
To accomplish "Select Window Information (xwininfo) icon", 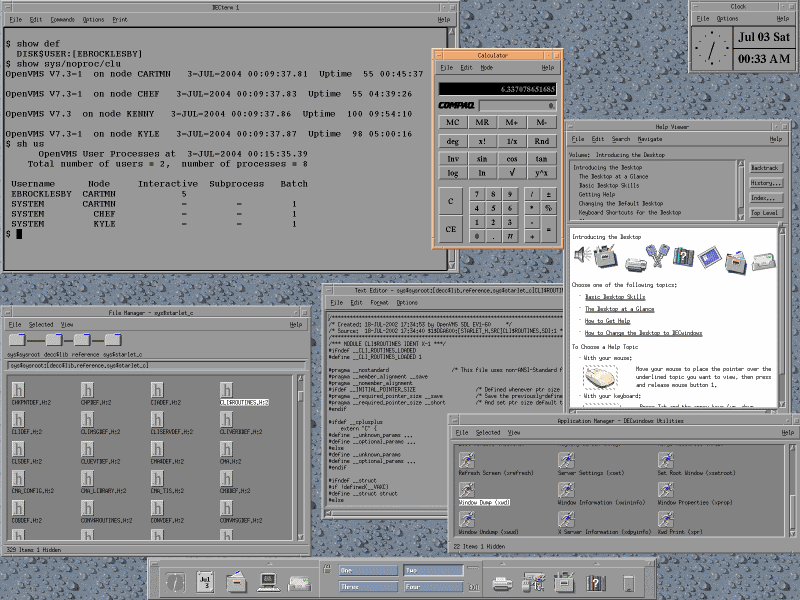I will [x=566, y=490].
